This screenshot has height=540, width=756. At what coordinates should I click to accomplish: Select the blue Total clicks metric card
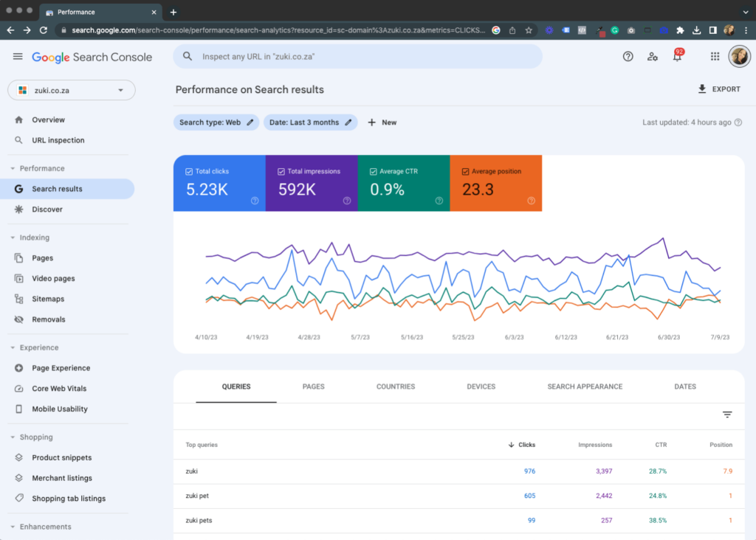(219, 183)
